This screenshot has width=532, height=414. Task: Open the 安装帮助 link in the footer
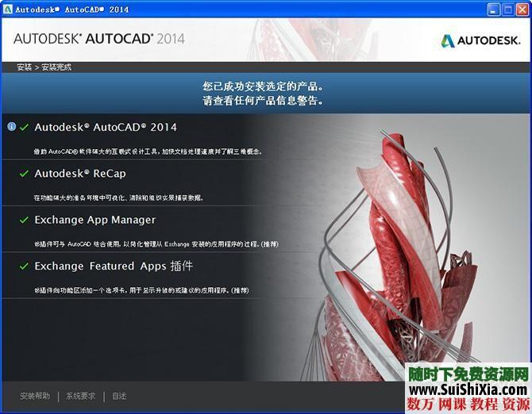point(35,396)
